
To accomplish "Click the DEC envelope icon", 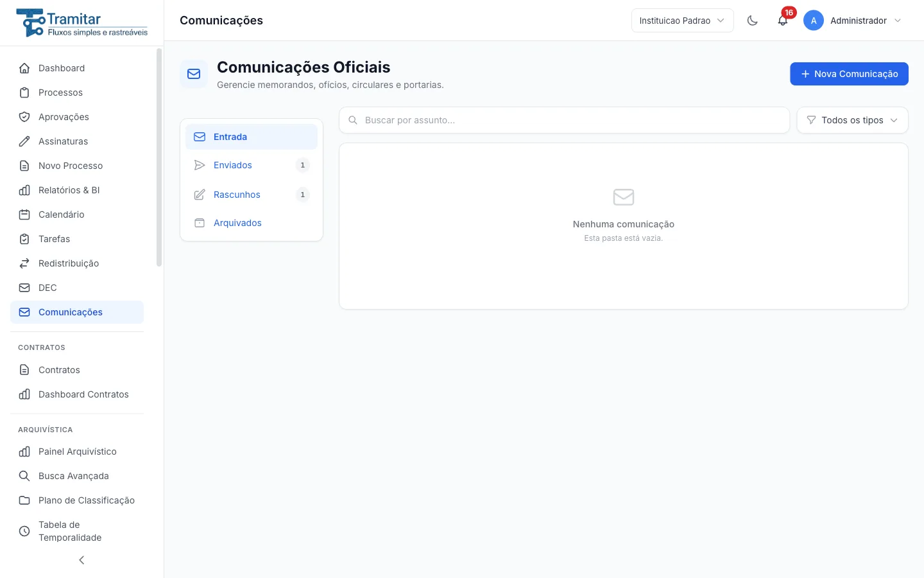I will pos(24,288).
